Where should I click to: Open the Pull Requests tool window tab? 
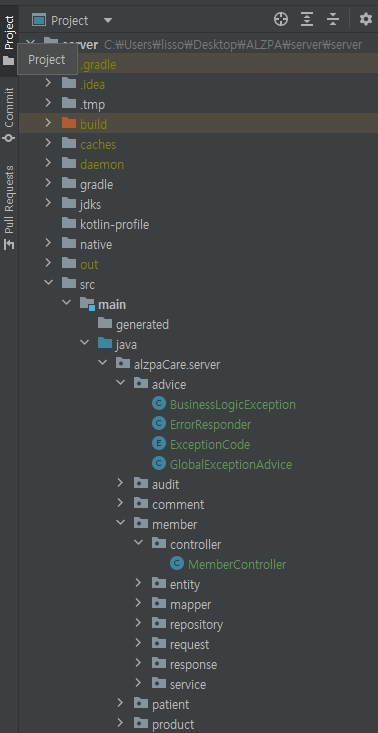[x=9, y=207]
